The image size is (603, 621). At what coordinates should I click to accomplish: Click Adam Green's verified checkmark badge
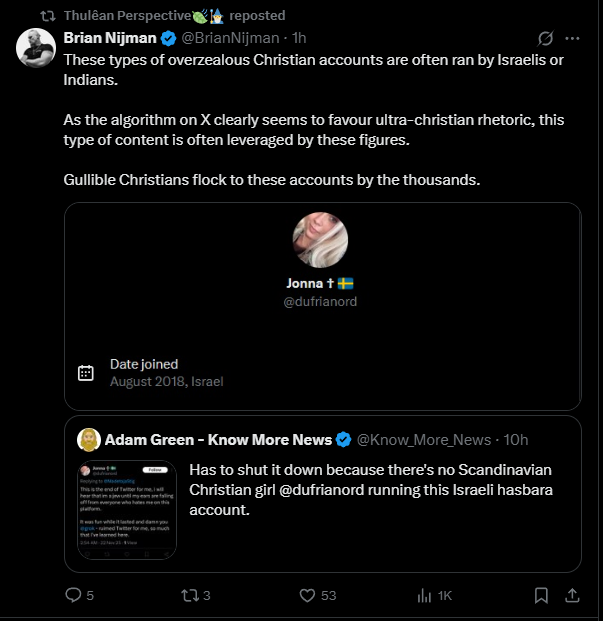343,440
